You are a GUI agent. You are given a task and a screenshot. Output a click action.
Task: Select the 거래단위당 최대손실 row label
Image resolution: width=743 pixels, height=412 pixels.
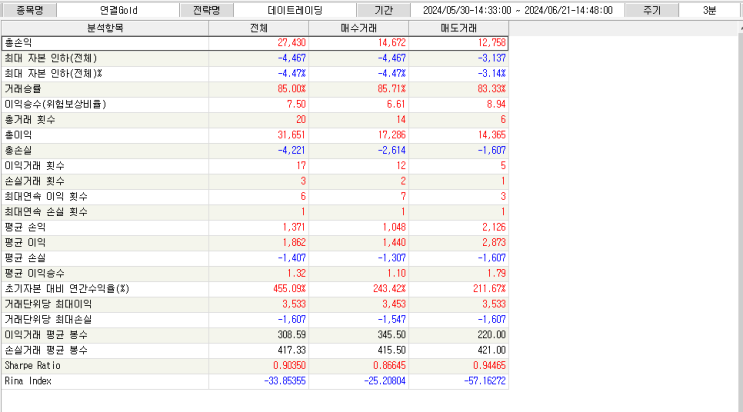[48, 319]
